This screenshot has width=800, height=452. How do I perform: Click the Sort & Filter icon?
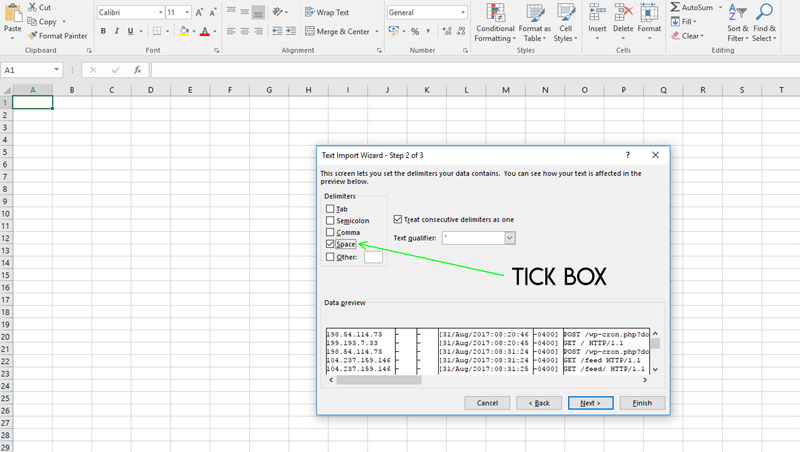pyautogui.click(x=737, y=12)
